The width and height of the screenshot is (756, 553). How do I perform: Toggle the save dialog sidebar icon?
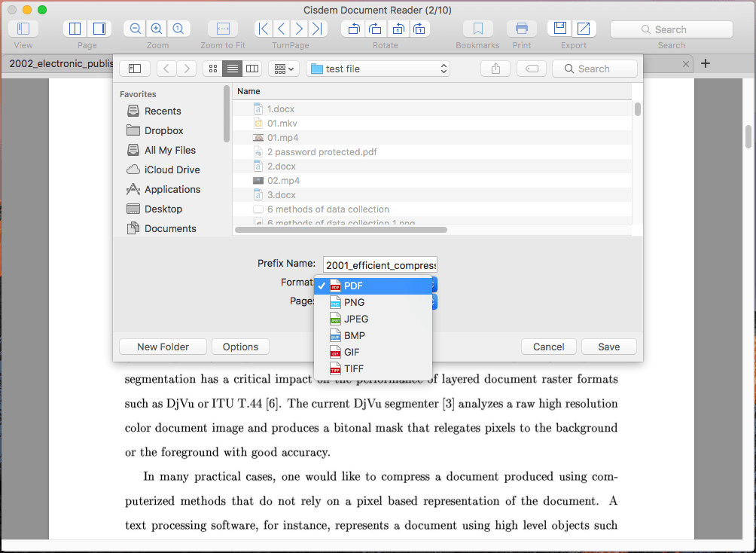(135, 69)
